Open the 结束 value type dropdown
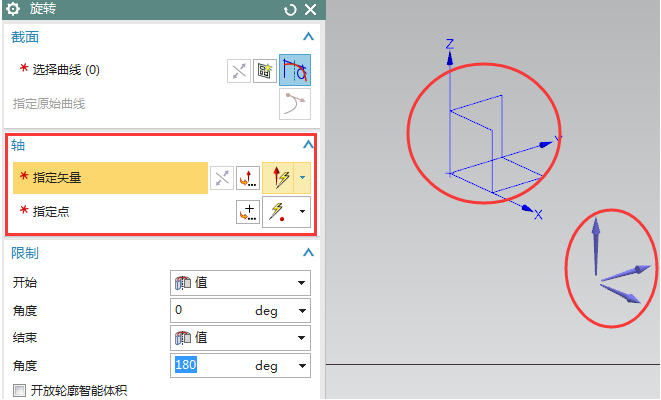This screenshot has height=400, width=661. pyautogui.click(x=240, y=338)
